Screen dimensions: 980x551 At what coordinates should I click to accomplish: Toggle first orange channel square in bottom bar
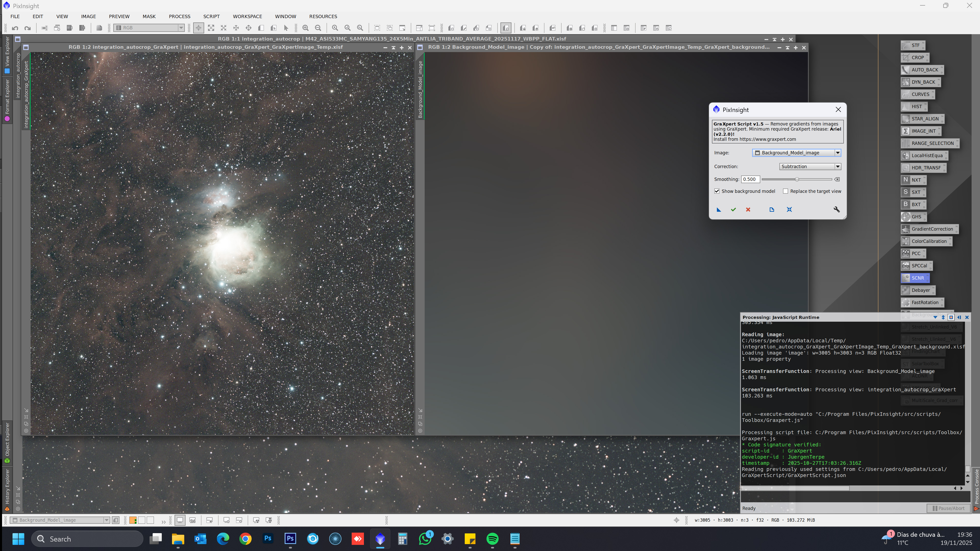[x=133, y=520]
